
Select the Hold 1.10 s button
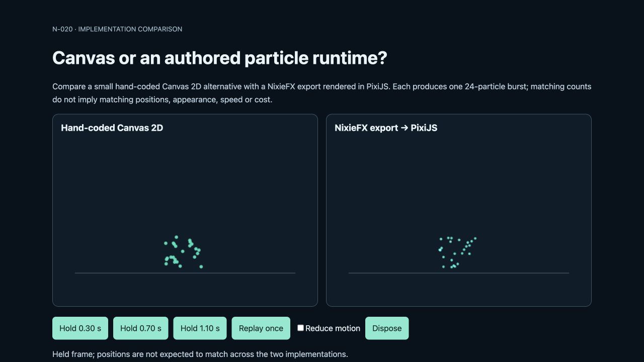point(200,328)
